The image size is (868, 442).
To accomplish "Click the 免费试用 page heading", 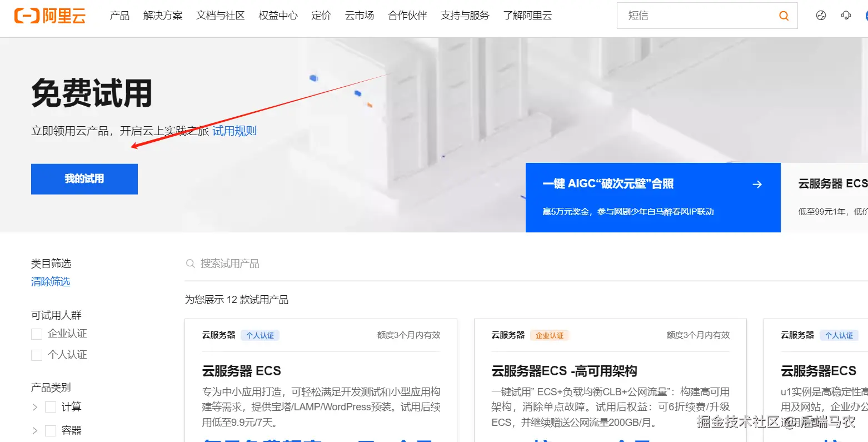I will click(x=92, y=93).
